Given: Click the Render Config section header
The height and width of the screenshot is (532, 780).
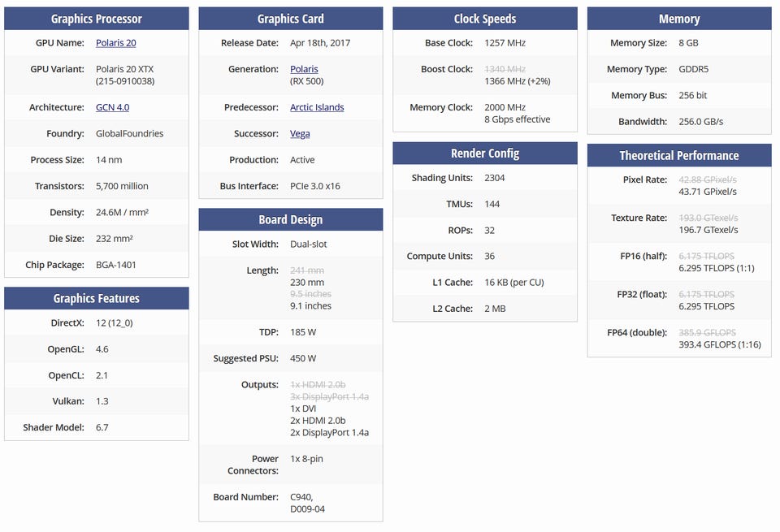Looking at the screenshot, I should [x=485, y=154].
